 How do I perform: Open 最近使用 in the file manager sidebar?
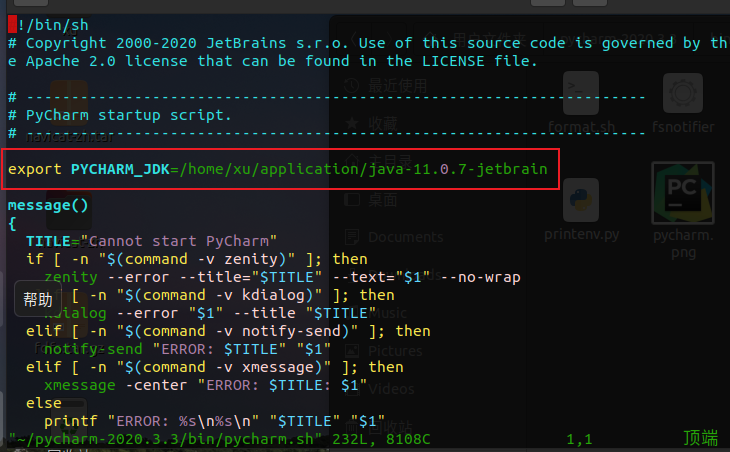coord(397,86)
